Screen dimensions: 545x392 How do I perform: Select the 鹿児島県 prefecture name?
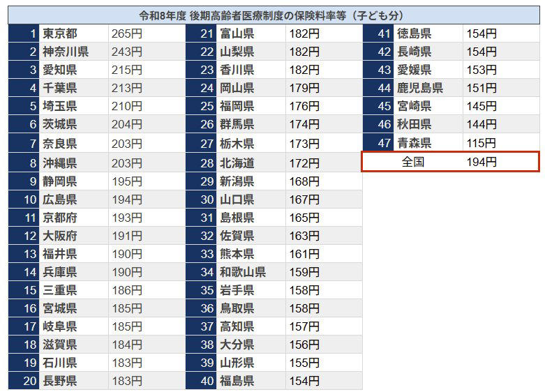click(x=420, y=88)
